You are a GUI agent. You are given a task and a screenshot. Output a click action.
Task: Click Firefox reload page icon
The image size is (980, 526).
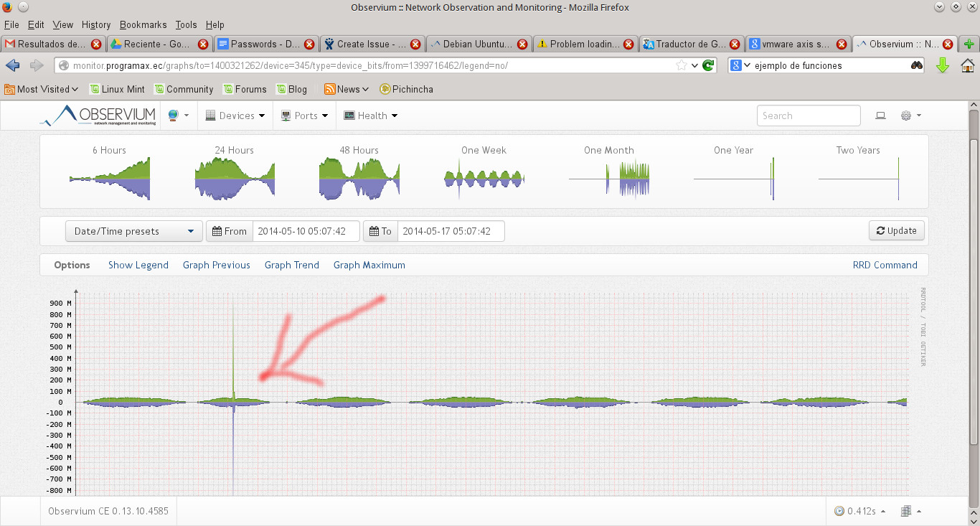[x=708, y=65]
